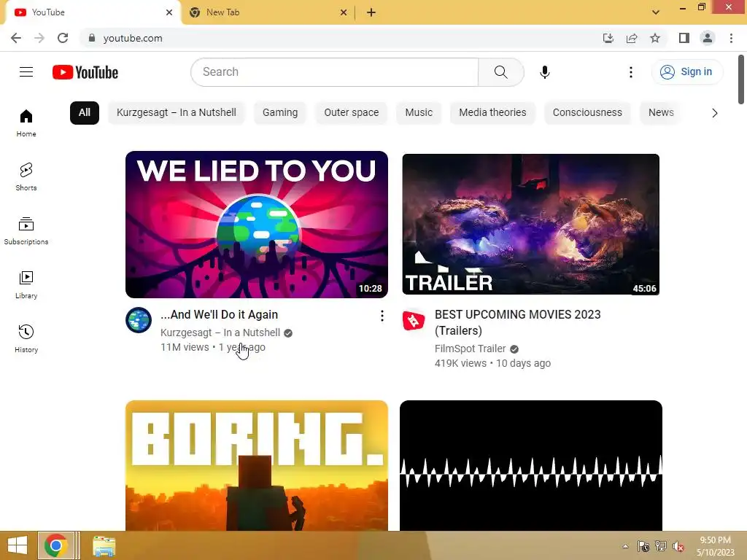The width and height of the screenshot is (747, 560).
Task: Open File Explorer from taskbar
Action: (x=104, y=546)
